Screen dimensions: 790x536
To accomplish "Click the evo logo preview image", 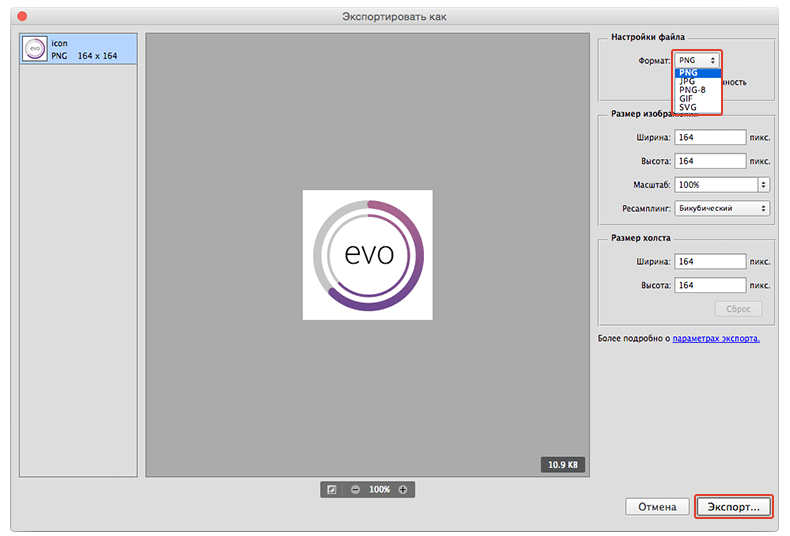I will pos(368,255).
